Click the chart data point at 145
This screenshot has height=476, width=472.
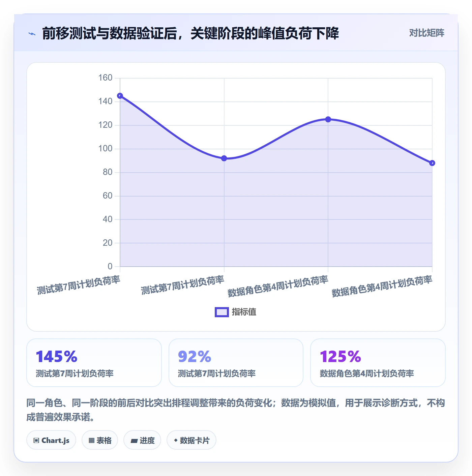[x=120, y=96]
